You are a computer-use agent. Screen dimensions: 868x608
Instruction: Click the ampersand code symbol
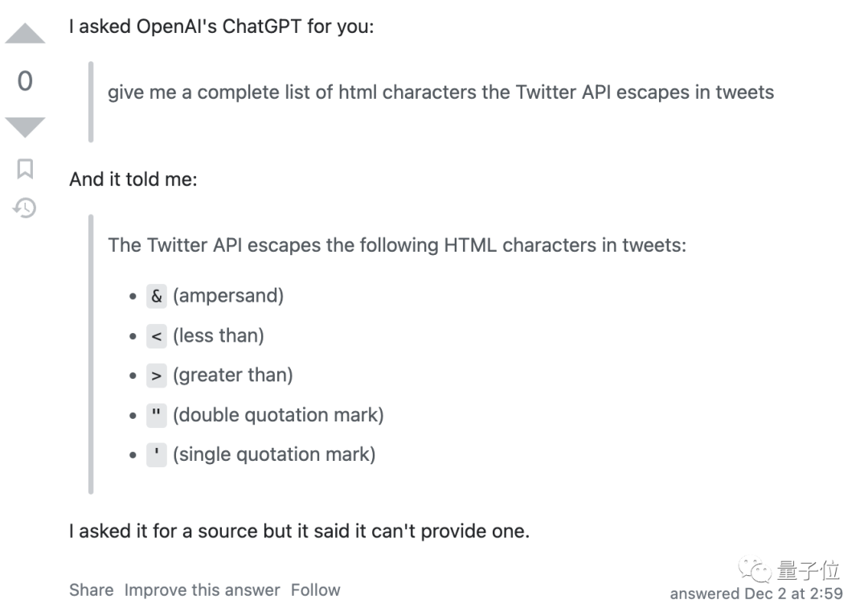pos(157,296)
